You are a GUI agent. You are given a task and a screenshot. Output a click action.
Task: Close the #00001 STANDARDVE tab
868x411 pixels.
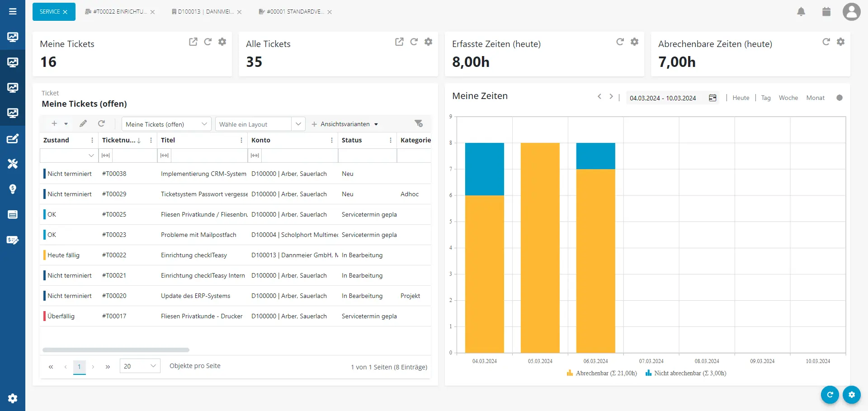point(330,12)
